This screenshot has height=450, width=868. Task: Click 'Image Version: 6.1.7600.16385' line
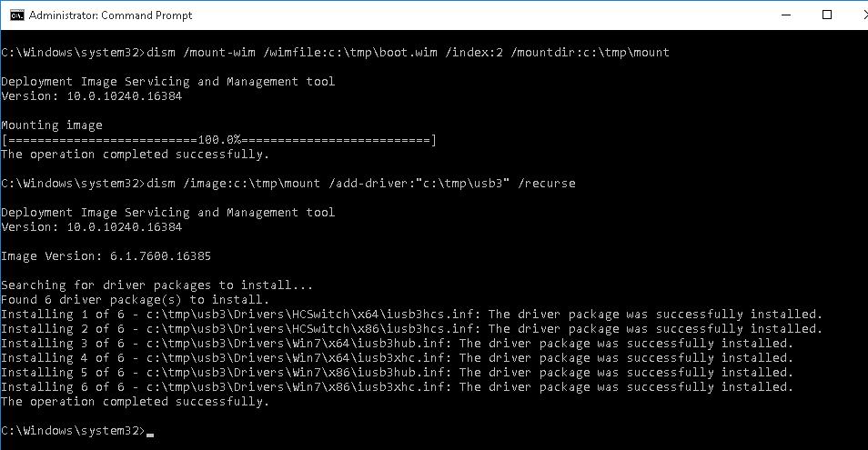click(x=106, y=256)
